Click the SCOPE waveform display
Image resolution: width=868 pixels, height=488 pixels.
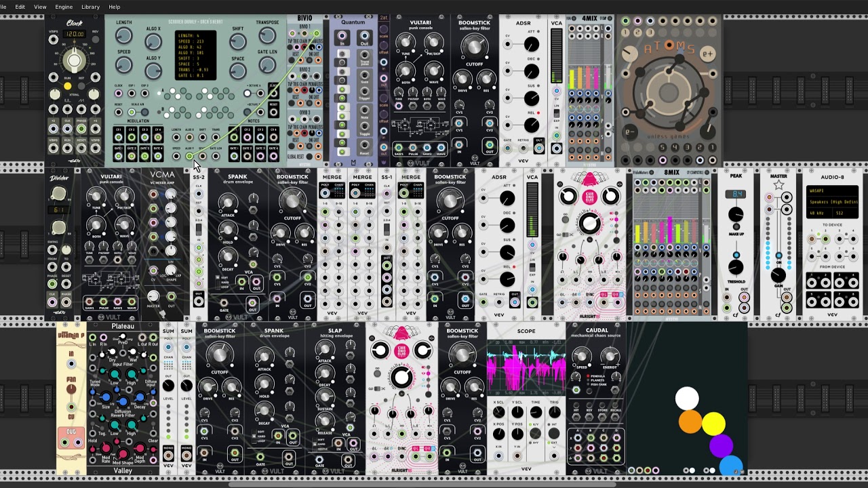pyautogui.click(x=526, y=367)
